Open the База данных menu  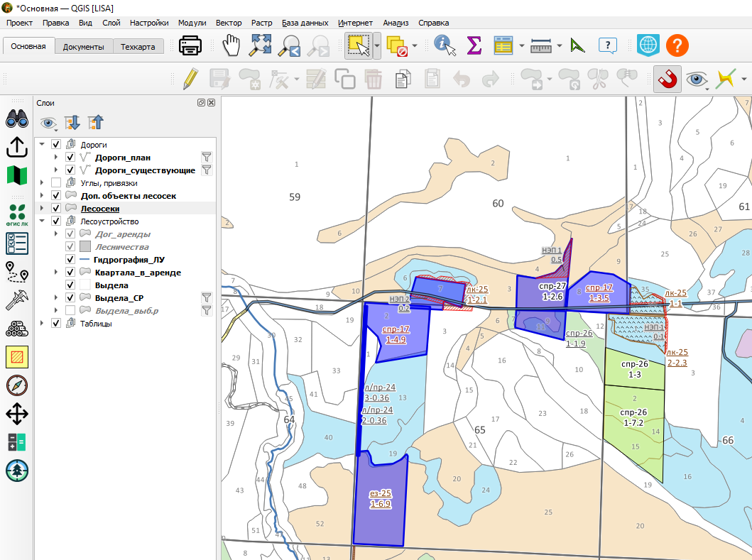coord(305,23)
